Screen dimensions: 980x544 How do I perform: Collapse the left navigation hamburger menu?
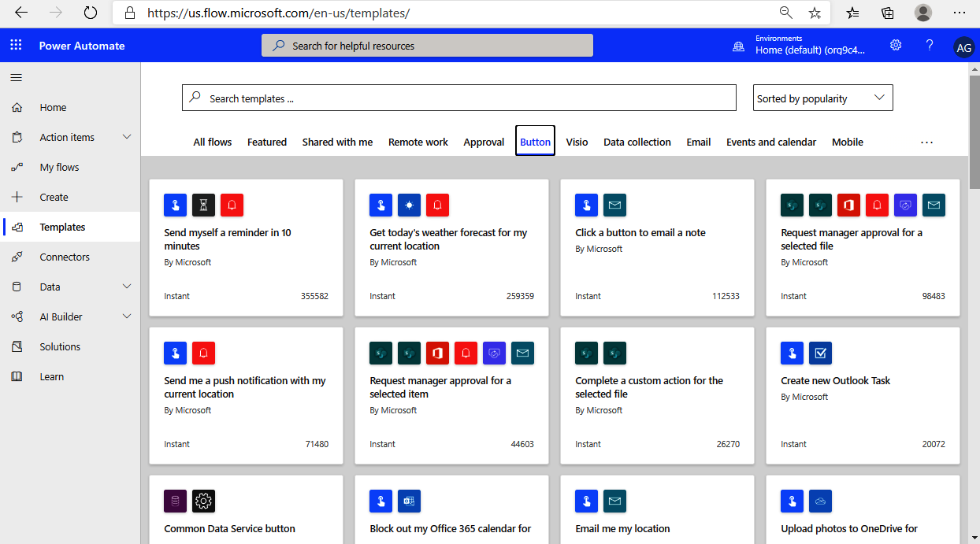click(16, 77)
